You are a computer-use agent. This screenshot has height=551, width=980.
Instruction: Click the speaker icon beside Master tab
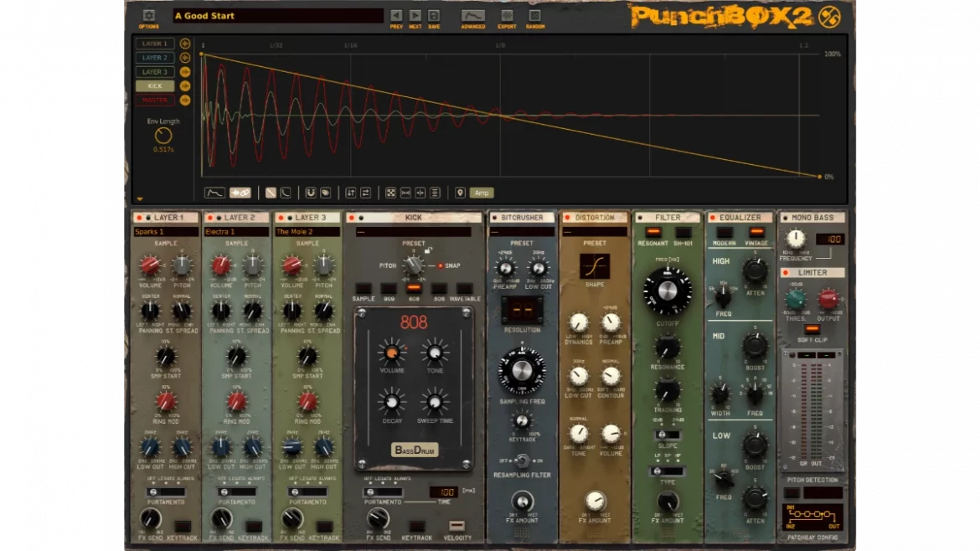point(185,100)
